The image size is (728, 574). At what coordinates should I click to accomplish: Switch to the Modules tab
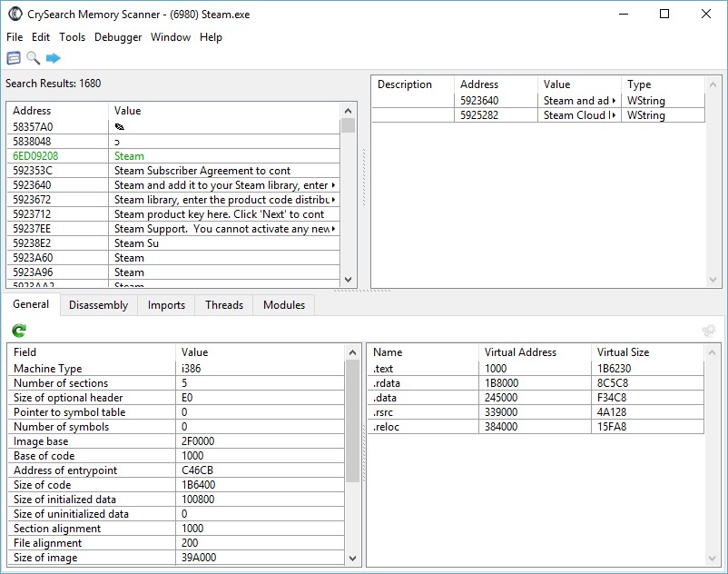click(x=284, y=305)
